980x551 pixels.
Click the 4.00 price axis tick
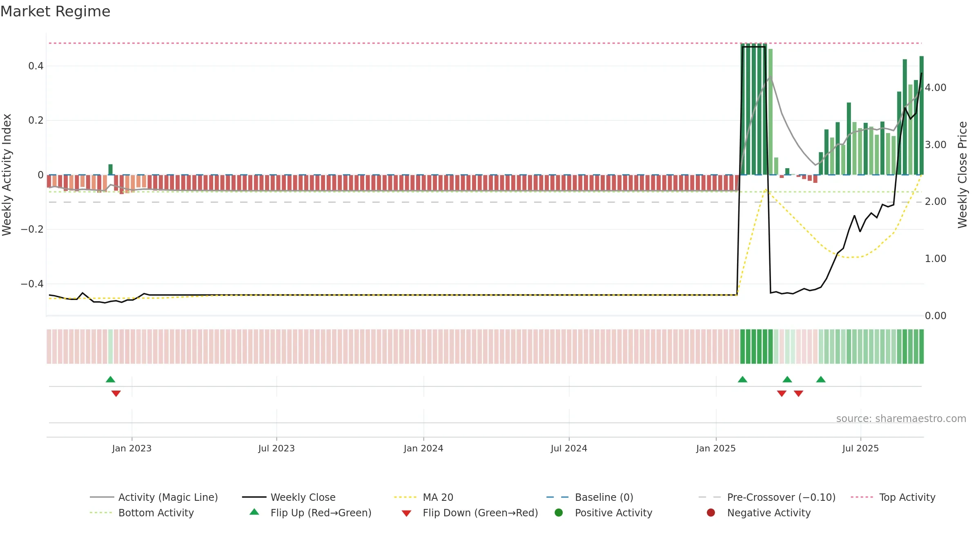[935, 88]
